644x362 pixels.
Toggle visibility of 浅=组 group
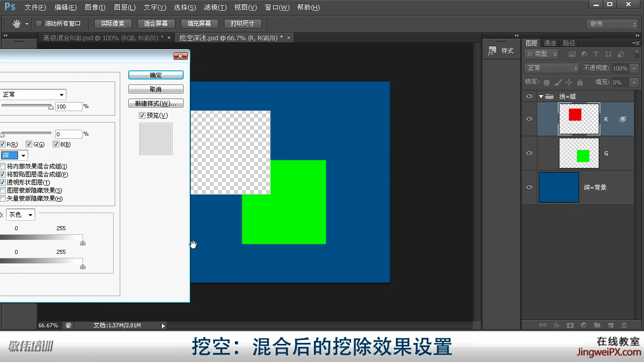click(x=529, y=96)
